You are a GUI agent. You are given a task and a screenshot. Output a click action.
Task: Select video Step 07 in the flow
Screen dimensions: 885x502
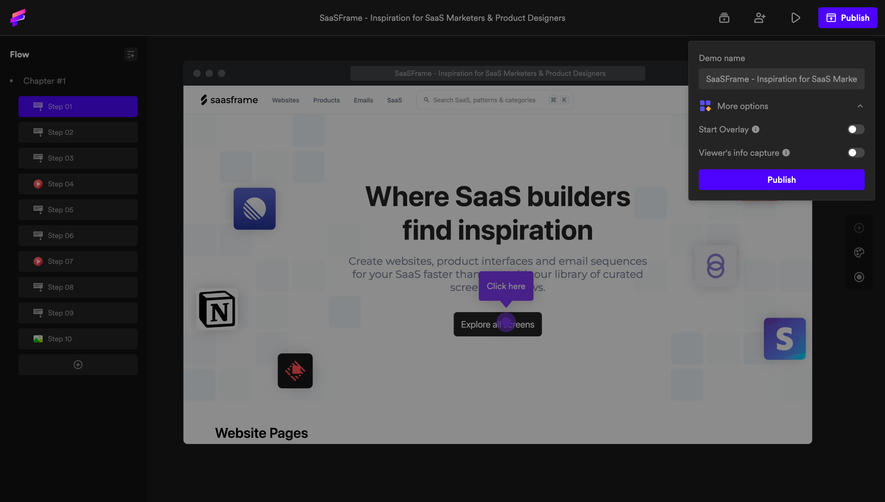78,261
